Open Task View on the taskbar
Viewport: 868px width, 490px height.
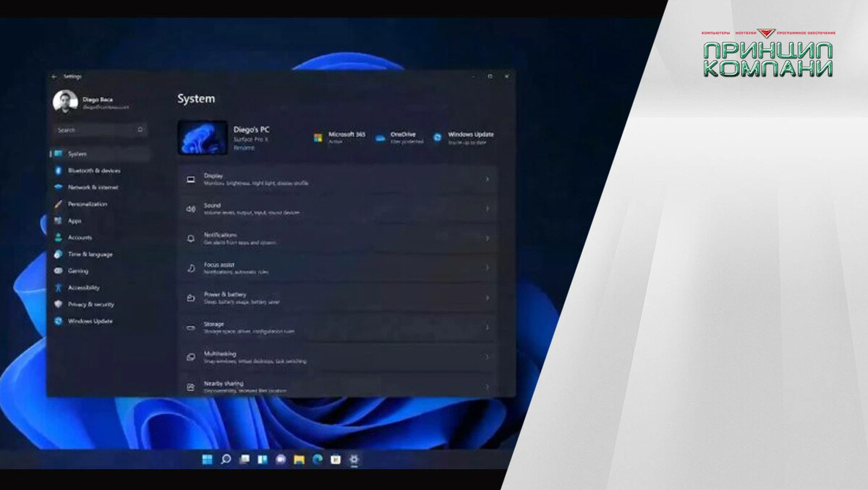click(244, 459)
